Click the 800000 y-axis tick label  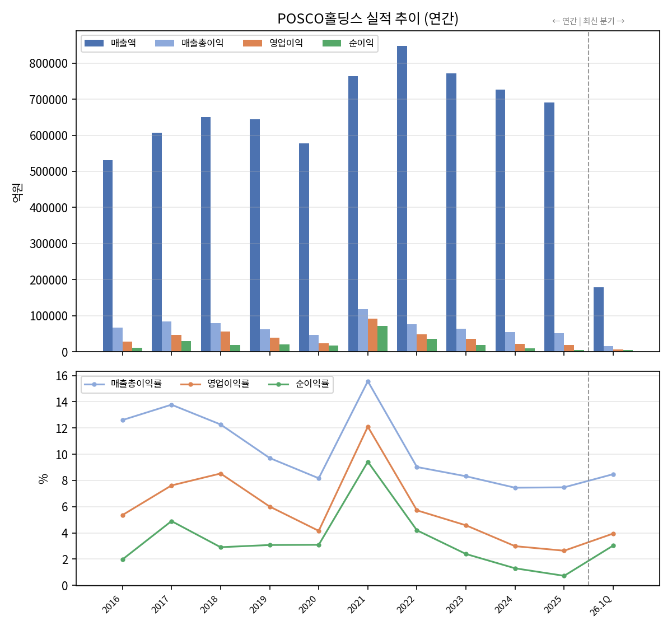[x=49, y=64]
